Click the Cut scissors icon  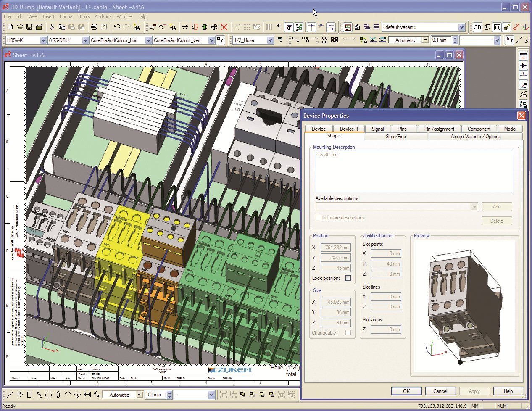click(x=52, y=27)
